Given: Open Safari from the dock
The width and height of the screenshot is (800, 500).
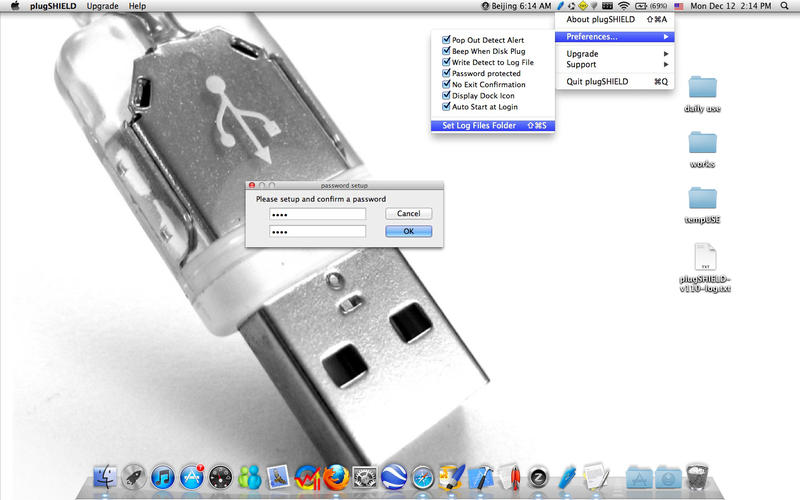Looking at the screenshot, I should (423, 478).
